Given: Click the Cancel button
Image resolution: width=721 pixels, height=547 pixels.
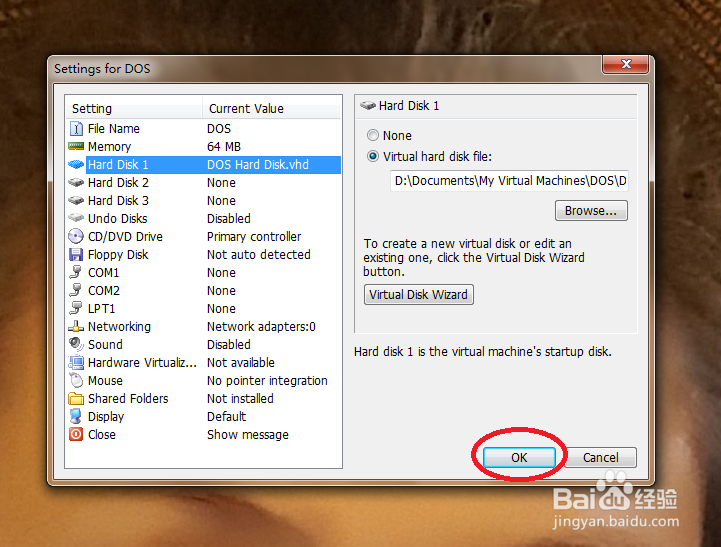Looking at the screenshot, I should [x=601, y=457].
